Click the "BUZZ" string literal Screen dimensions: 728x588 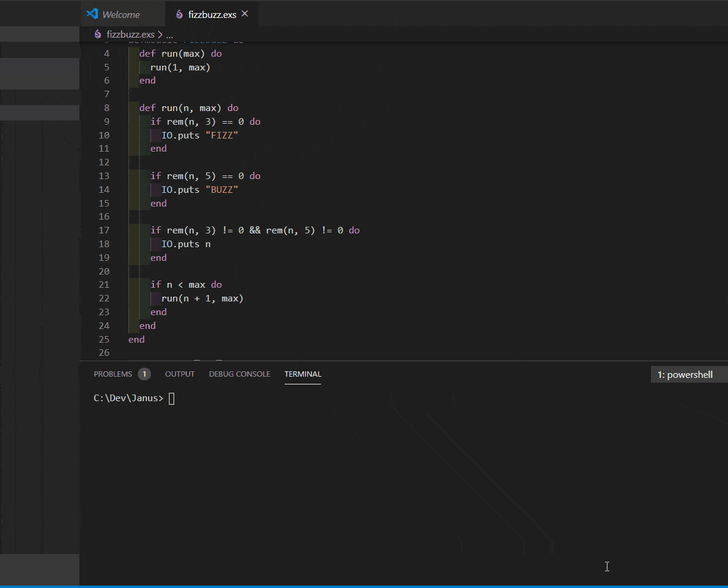[x=222, y=190]
